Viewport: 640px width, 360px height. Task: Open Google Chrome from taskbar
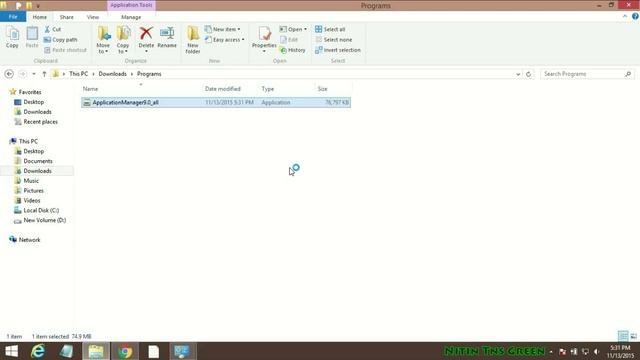click(125, 351)
